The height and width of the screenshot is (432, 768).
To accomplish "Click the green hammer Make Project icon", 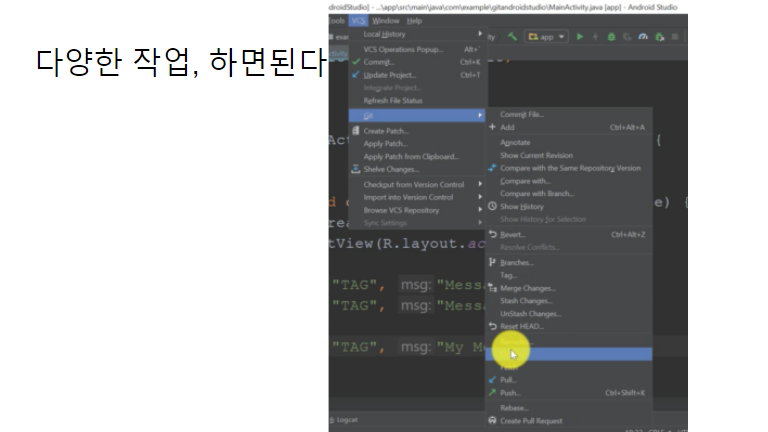I will (512, 37).
